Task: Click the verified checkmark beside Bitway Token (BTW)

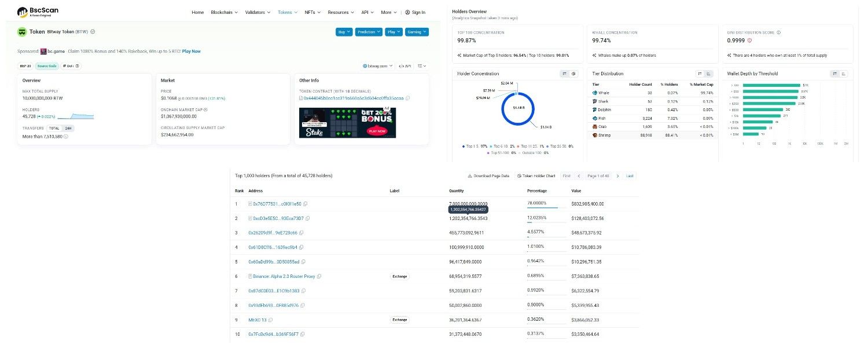Action: (93, 32)
